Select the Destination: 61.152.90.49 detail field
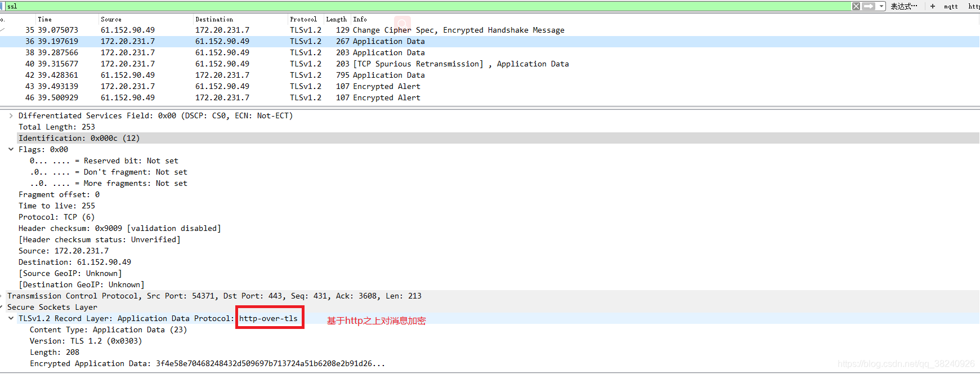 75,262
